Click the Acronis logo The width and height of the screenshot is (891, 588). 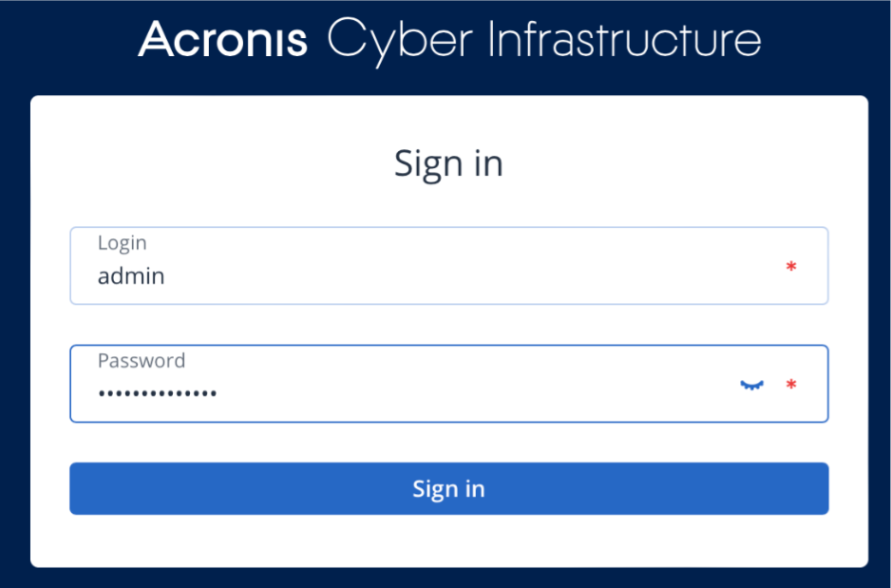(223, 40)
